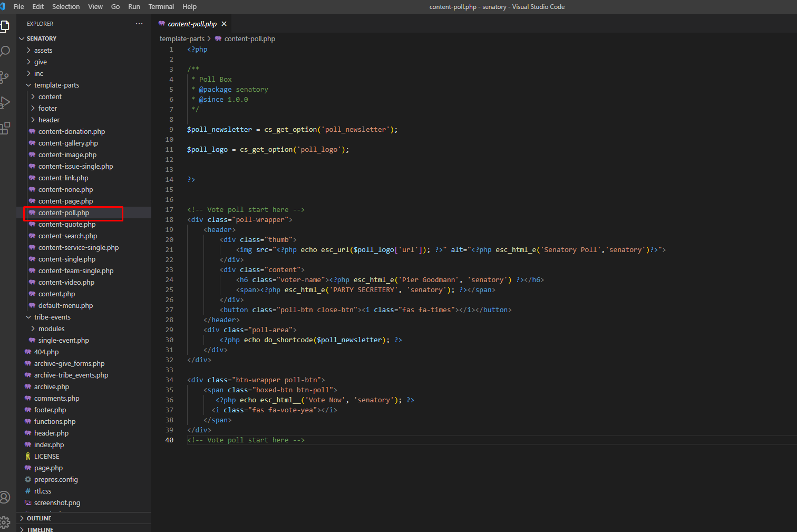Open archive-give_forms.php file
Viewport: 797px width, 532px height.
84,363
